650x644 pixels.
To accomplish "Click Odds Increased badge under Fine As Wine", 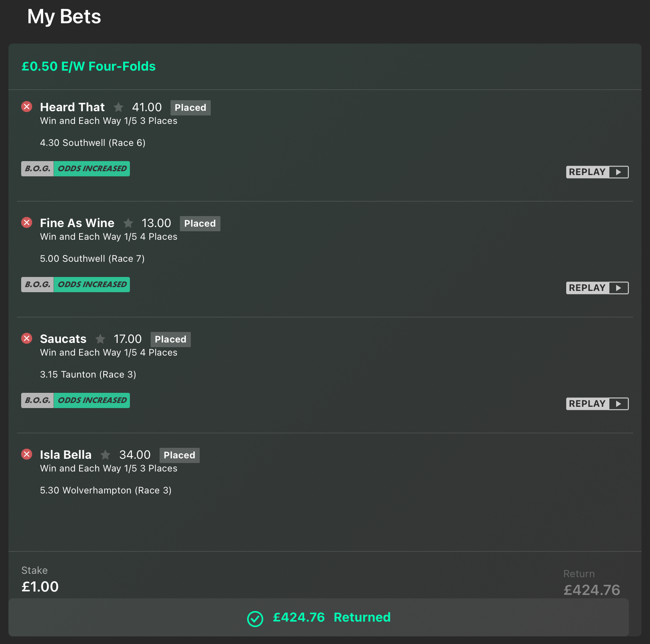I will 92,285.
